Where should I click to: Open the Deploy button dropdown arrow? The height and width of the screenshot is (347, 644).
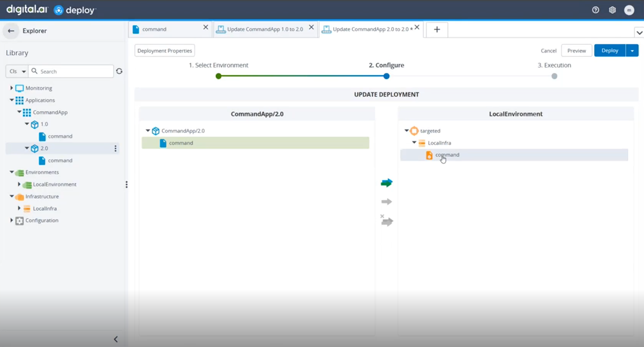pyautogui.click(x=632, y=51)
